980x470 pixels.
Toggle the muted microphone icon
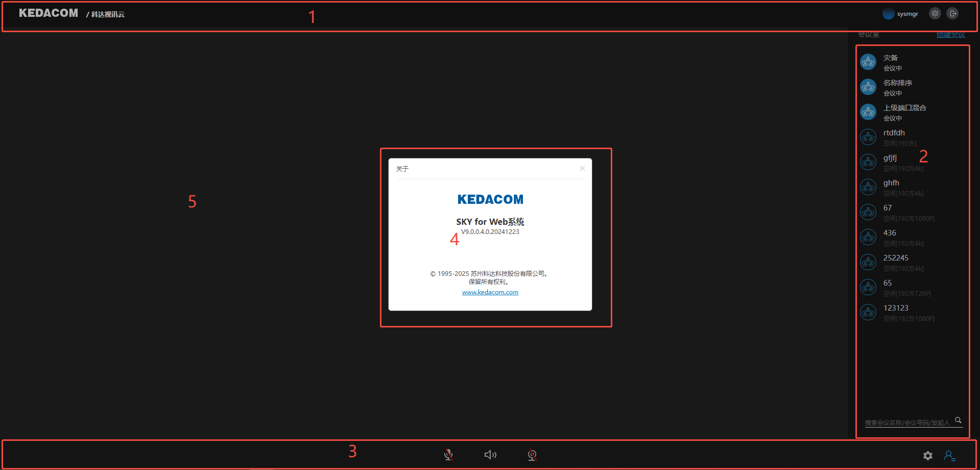[x=448, y=455]
